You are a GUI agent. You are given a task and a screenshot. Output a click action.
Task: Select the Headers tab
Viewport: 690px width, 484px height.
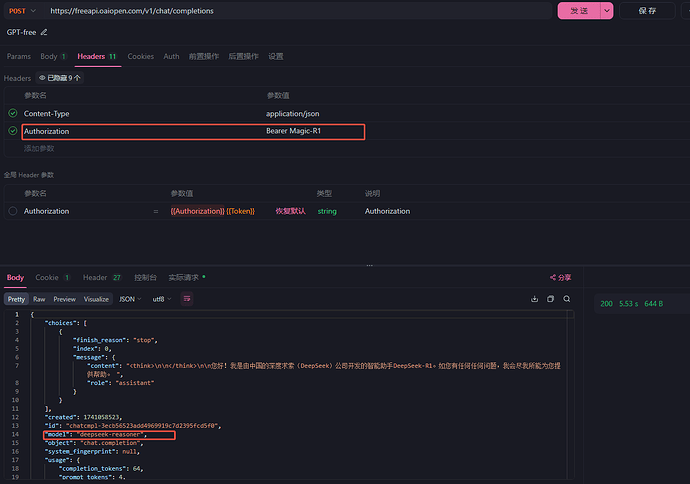point(97,56)
